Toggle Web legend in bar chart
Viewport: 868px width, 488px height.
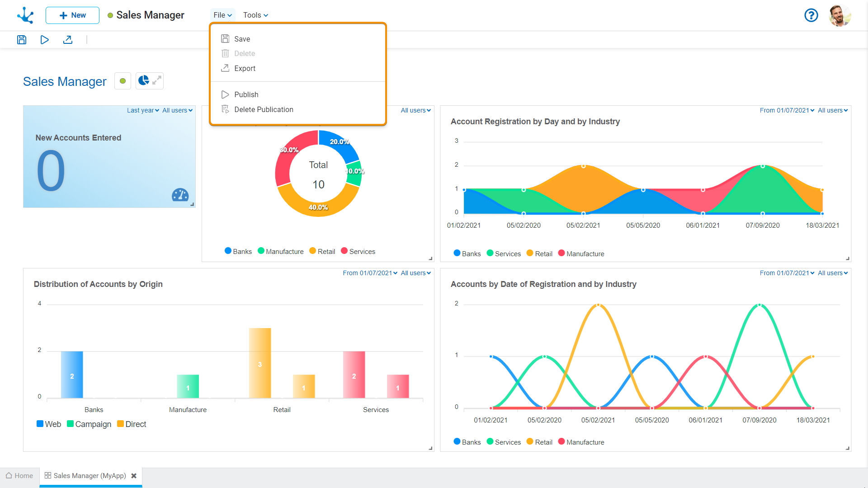click(x=49, y=424)
